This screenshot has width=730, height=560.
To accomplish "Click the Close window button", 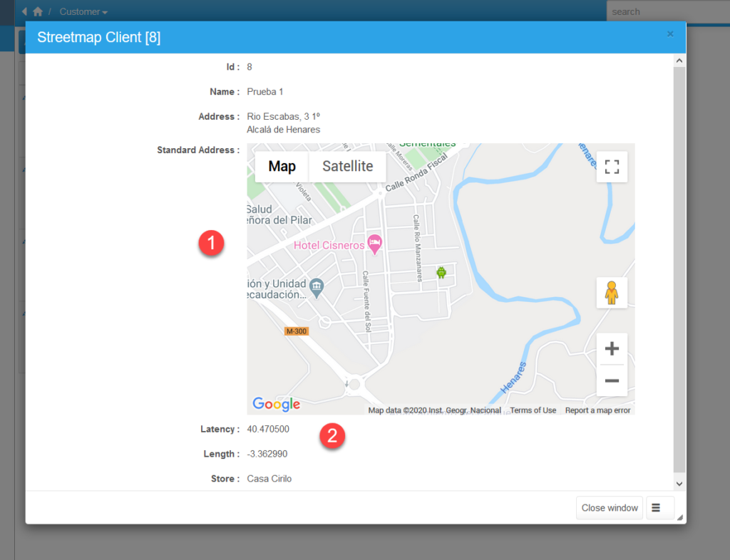I will tap(610, 507).
